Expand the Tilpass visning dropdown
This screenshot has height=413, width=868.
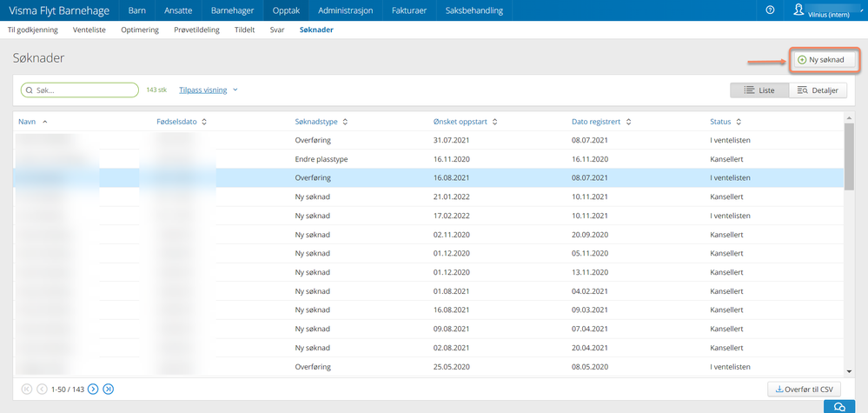tap(209, 90)
